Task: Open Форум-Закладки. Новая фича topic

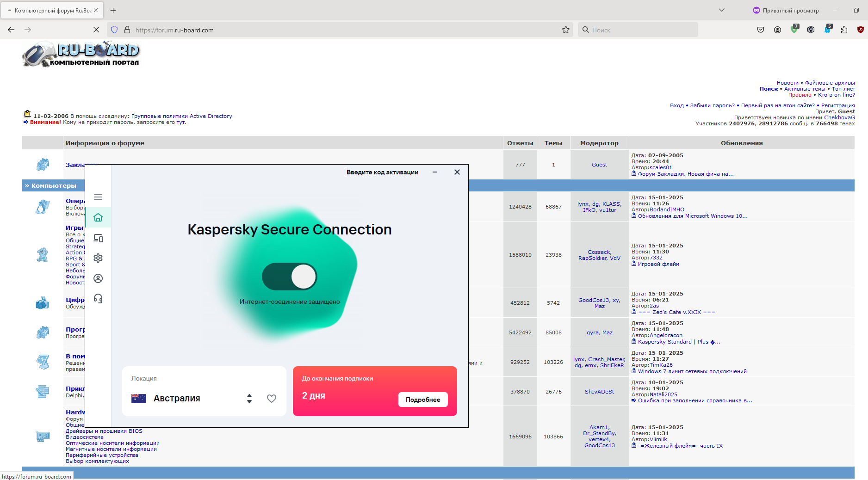Action: point(686,174)
